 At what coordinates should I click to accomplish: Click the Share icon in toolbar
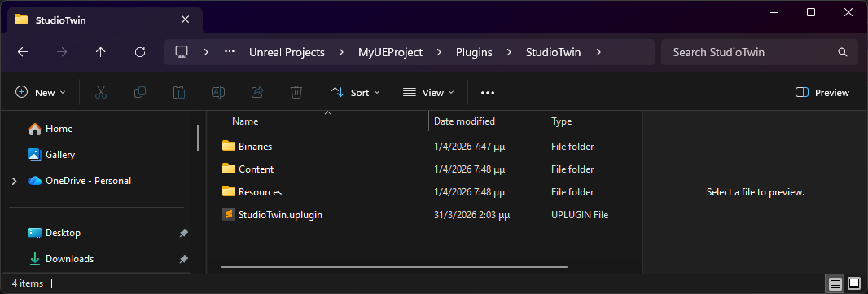click(x=256, y=93)
